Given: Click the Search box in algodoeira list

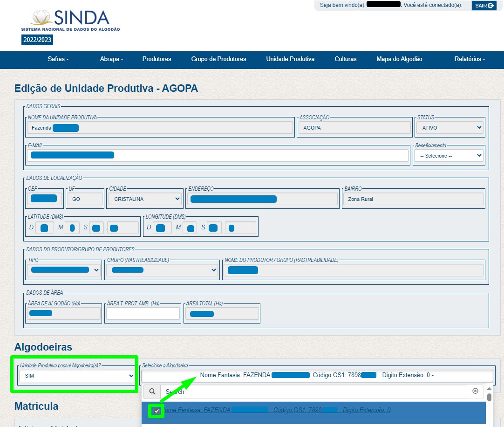Looking at the screenshot, I should pos(313,392).
